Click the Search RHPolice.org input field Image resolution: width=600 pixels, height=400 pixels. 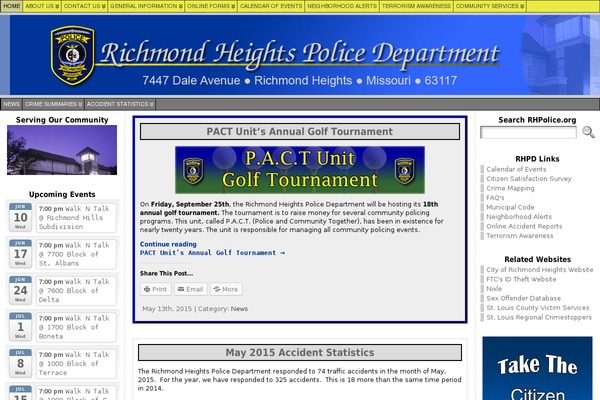click(x=528, y=132)
